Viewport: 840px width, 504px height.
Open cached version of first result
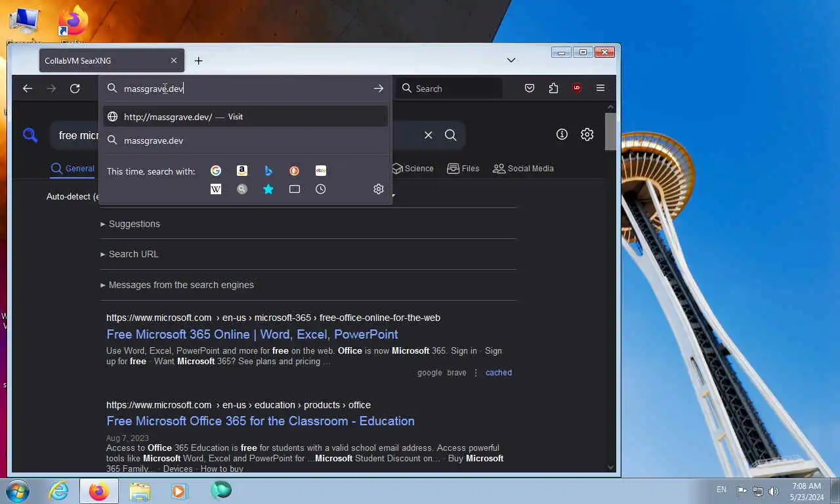pyautogui.click(x=499, y=373)
